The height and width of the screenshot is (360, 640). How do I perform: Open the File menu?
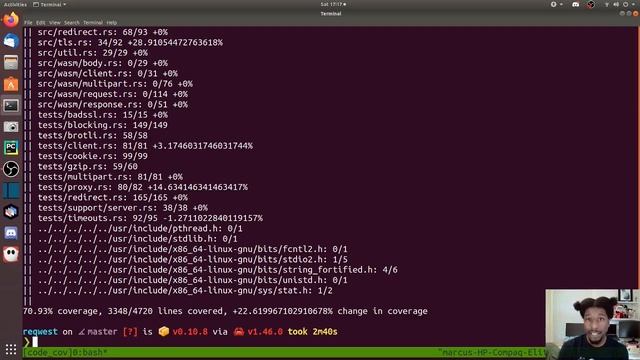tap(28, 23)
